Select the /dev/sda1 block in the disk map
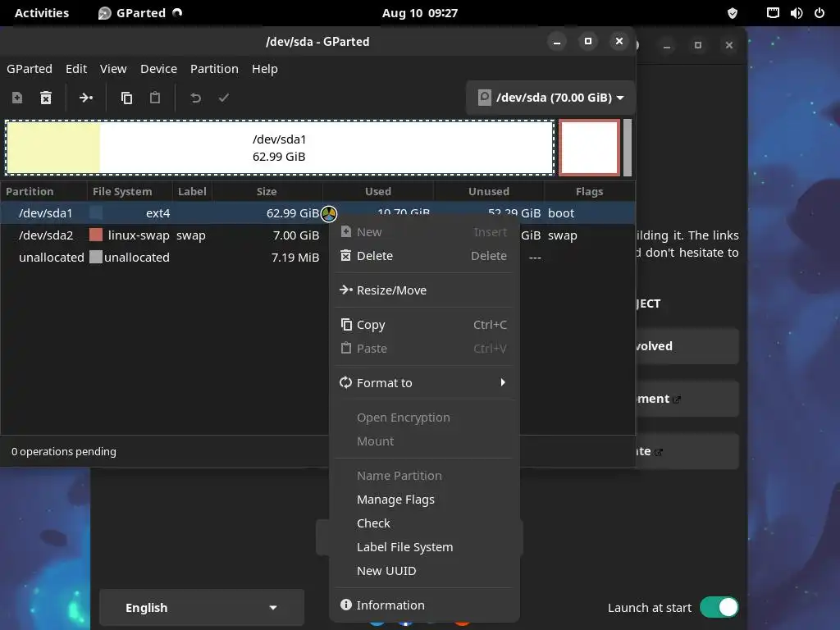Image resolution: width=840 pixels, height=630 pixels. [280, 148]
